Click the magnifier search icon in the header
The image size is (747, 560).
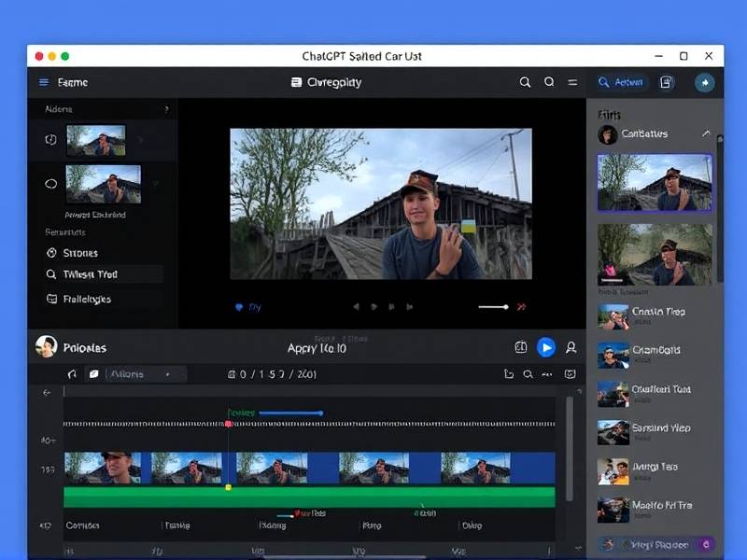tap(526, 82)
